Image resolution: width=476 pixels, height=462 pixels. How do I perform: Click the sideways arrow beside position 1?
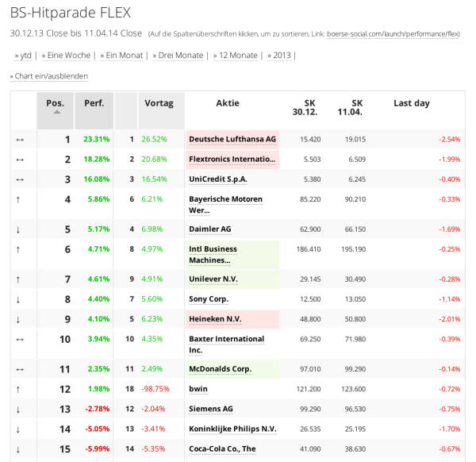(x=19, y=139)
